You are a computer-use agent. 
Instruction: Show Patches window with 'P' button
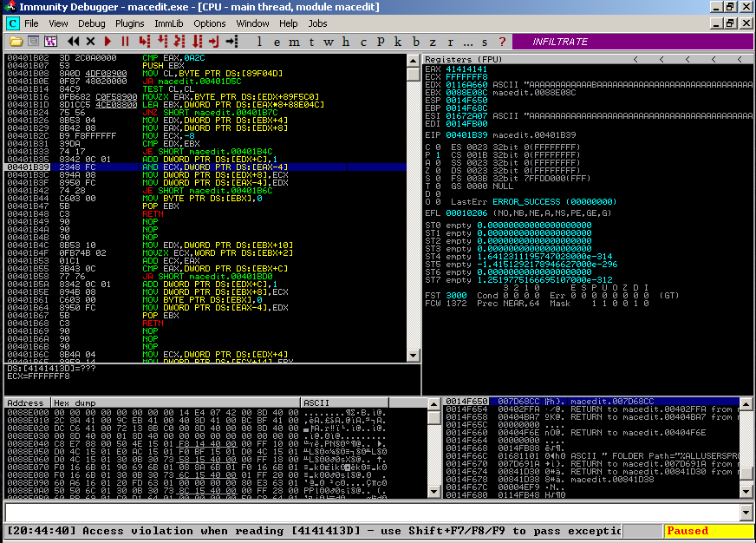click(381, 42)
